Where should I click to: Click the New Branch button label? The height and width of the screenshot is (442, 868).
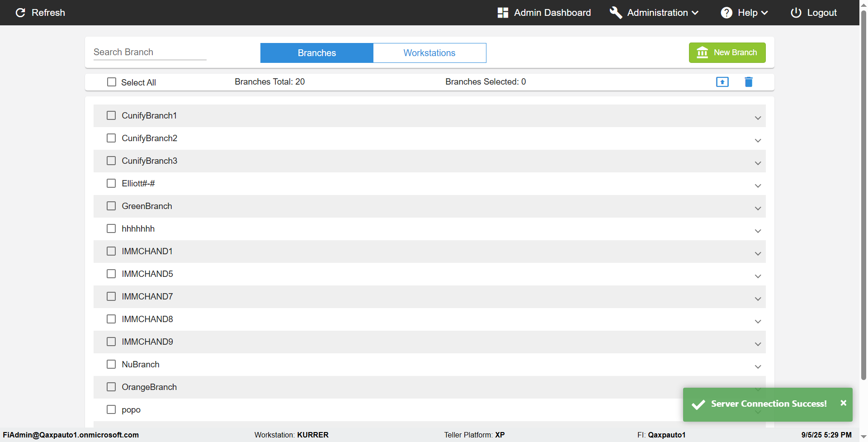coord(735,52)
